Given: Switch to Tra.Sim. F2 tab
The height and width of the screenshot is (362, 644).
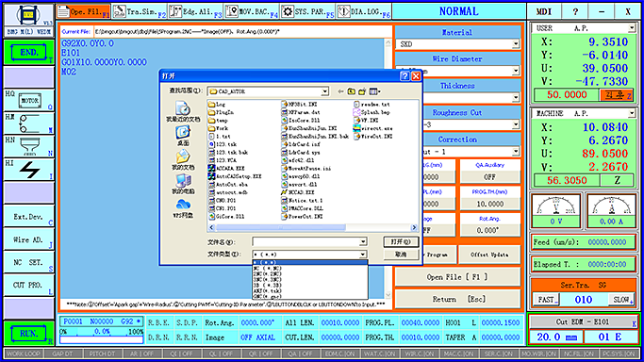Looking at the screenshot, I should point(140,12).
